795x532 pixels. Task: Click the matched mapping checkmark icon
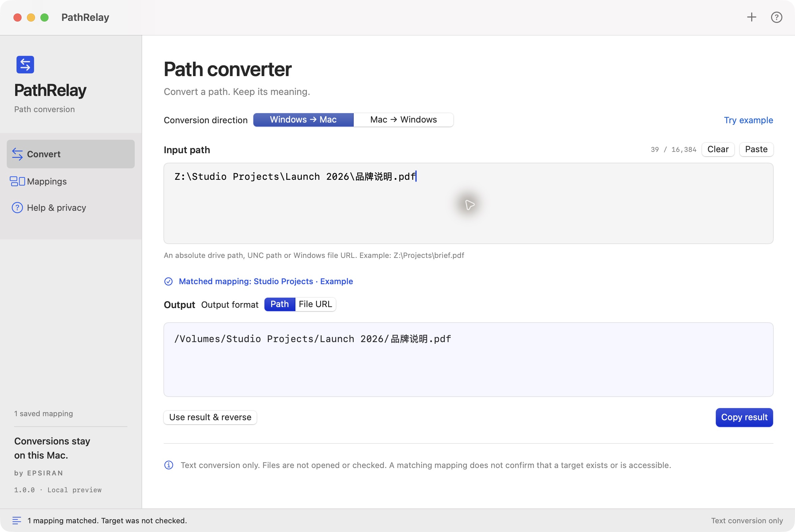(168, 281)
